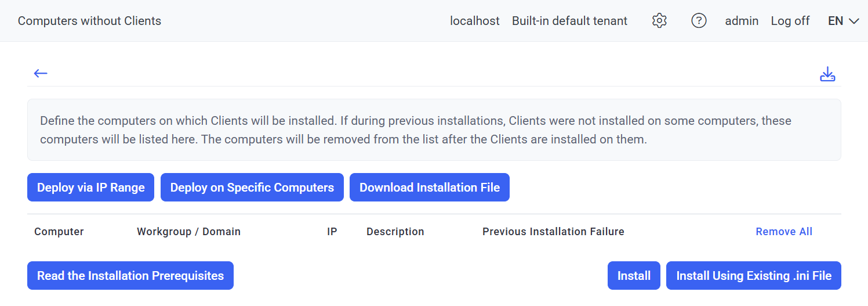Expand the EN language dropdown
The width and height of the screenshot is (868, 306).
coord(843,21)
